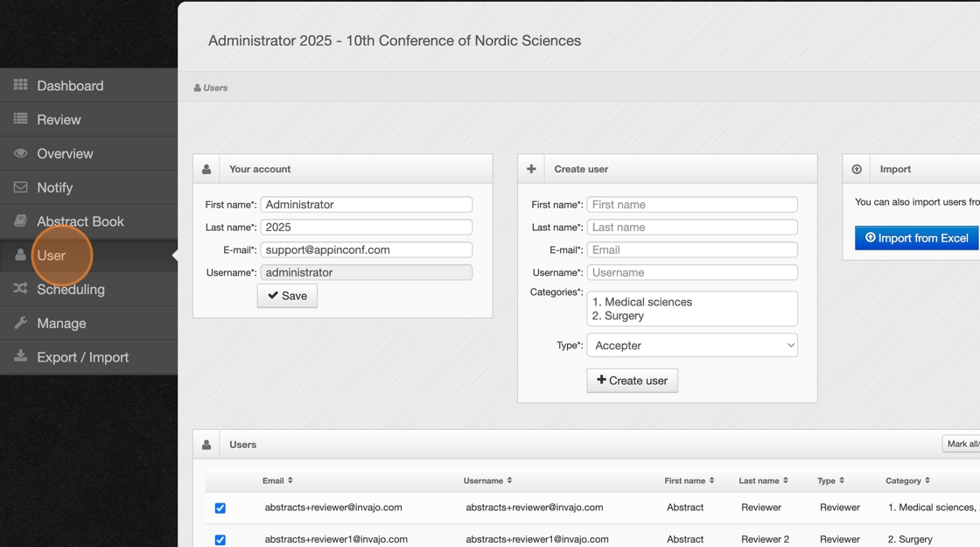The width and height of the screenshot is (980, 547).
Task: Uncheck the abstracts+reviewer@invajo.com user checkbox
Action: pos(220,508)
